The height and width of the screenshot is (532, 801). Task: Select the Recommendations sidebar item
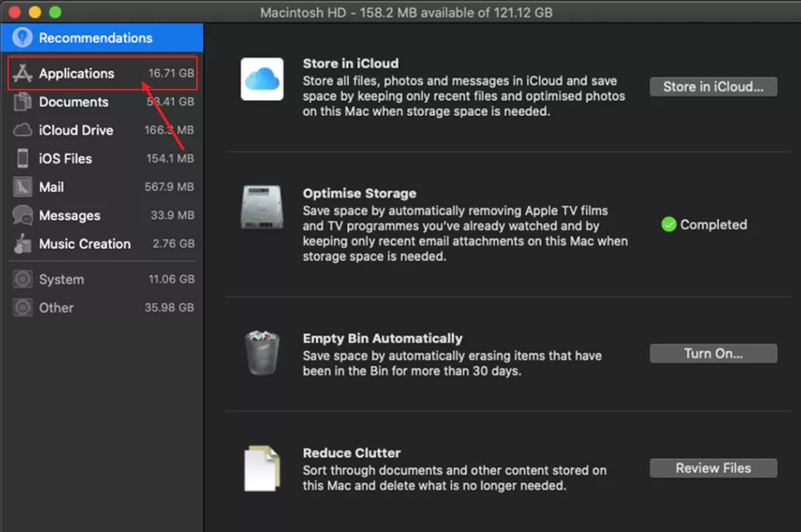point(102,37)
